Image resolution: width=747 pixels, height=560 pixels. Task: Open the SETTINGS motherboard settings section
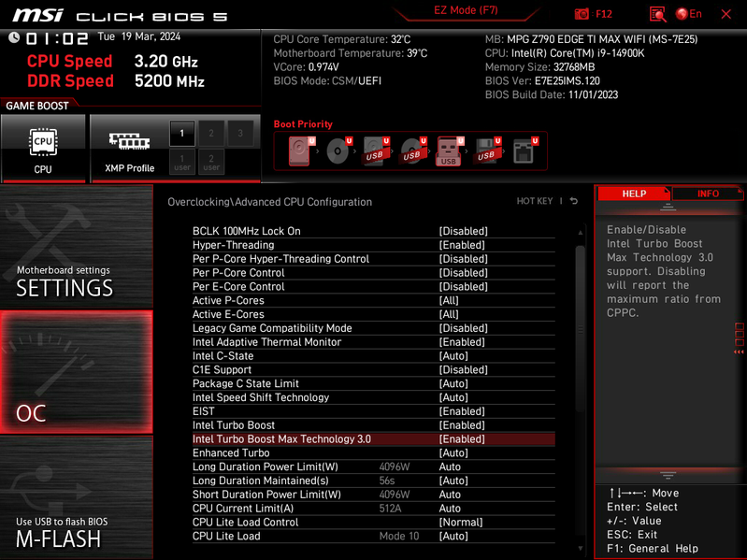(x=77, y=247)
